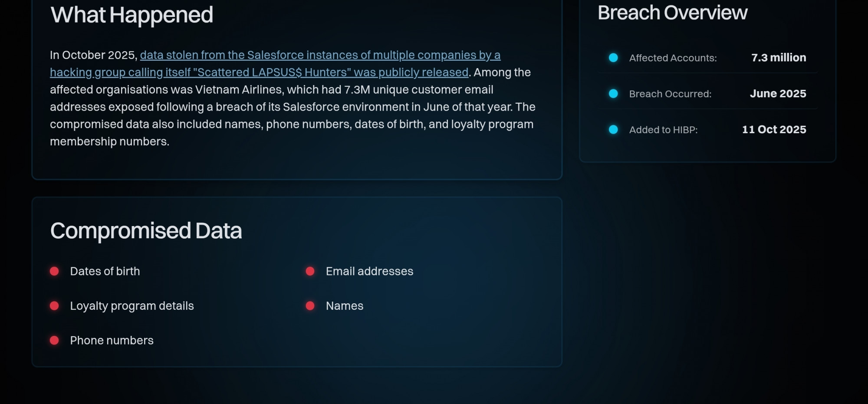Click the blue dot beside Added to HIBP
Viewport: 868px width, 404px height.
tap(613, 130)
